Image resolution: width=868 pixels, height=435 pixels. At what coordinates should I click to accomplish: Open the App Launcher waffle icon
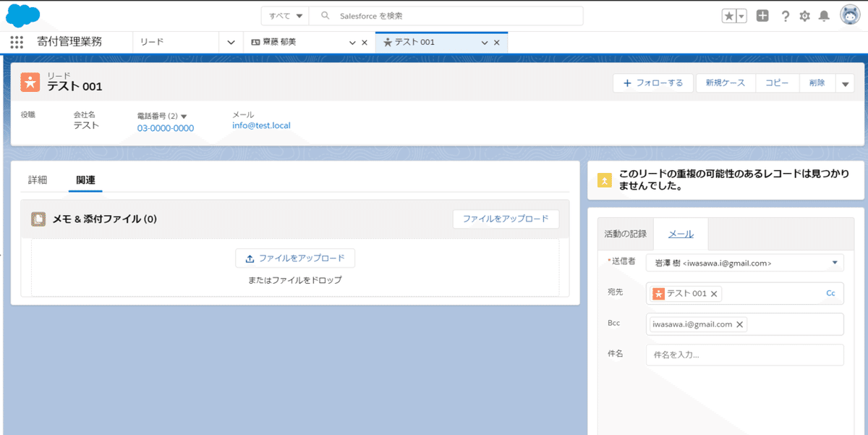17,42
